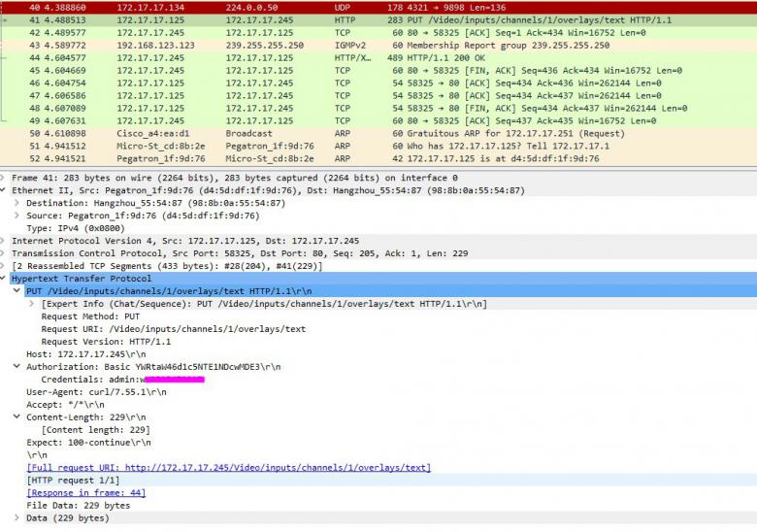Select packet 41 HTTP PUT row
The image size is (757, 532).
[x=378, y=19]
